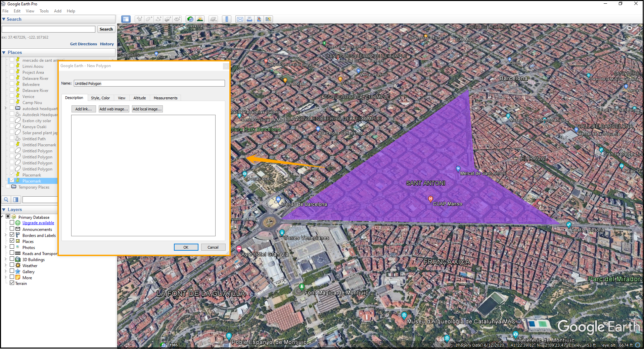Expand the Photos layer node
Viewport: 644px width, 349px height.
6,247
